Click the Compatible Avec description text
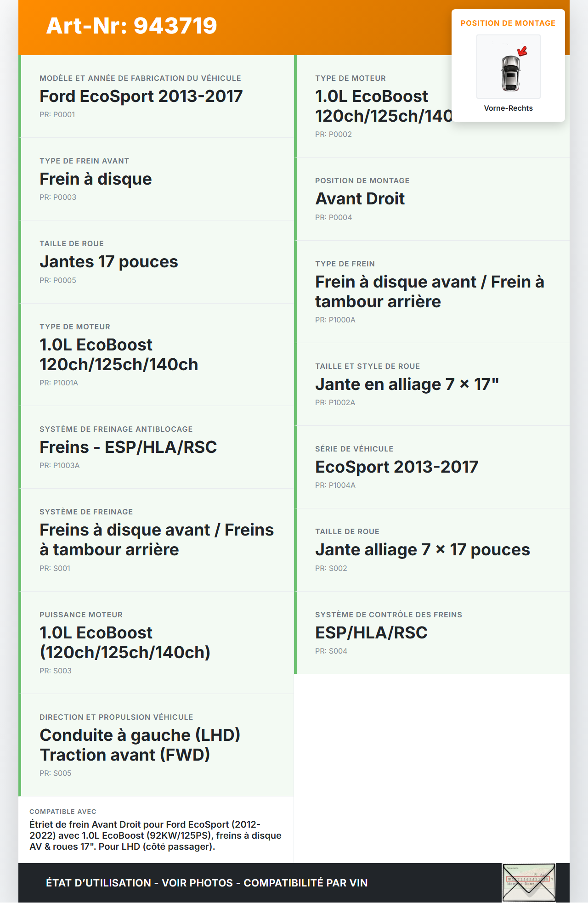The image size is (588, 903). (x=155, y=835)
